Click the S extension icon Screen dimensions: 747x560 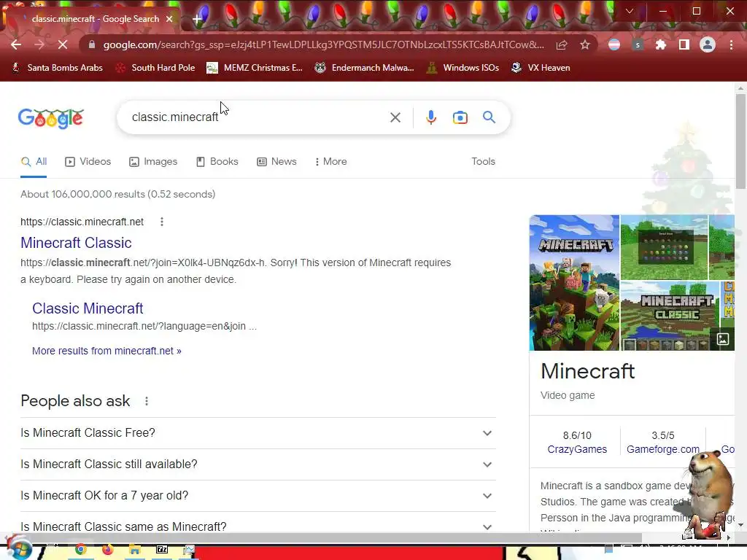(x=638, y=44)
